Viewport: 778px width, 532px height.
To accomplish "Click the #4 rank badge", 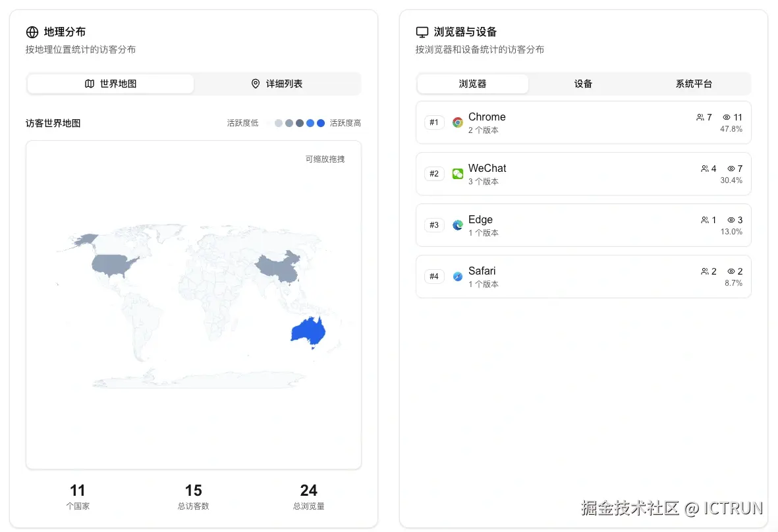I will [434, 277].
